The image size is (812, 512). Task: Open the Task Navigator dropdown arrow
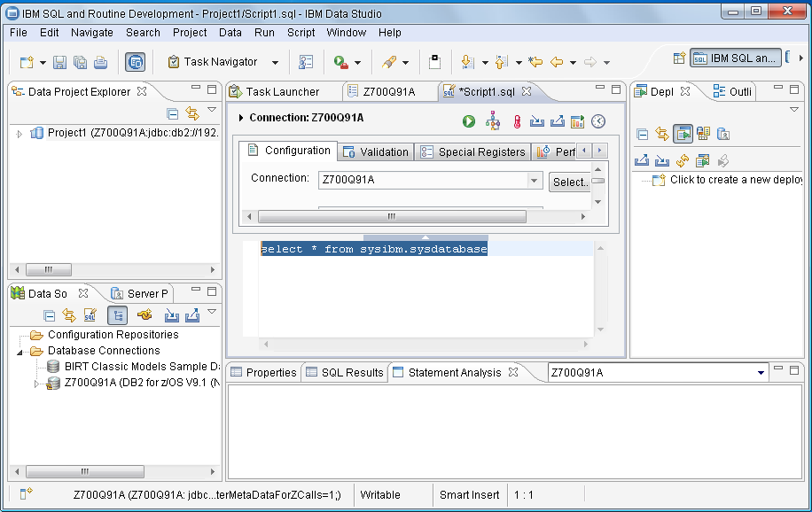click(x=275, y=63)
